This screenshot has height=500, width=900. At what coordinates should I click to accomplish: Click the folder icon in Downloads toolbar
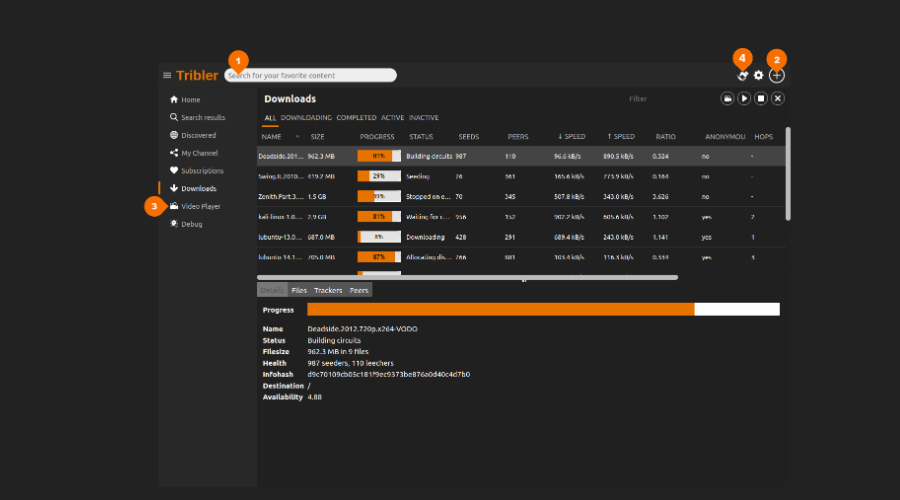(727, 99)
